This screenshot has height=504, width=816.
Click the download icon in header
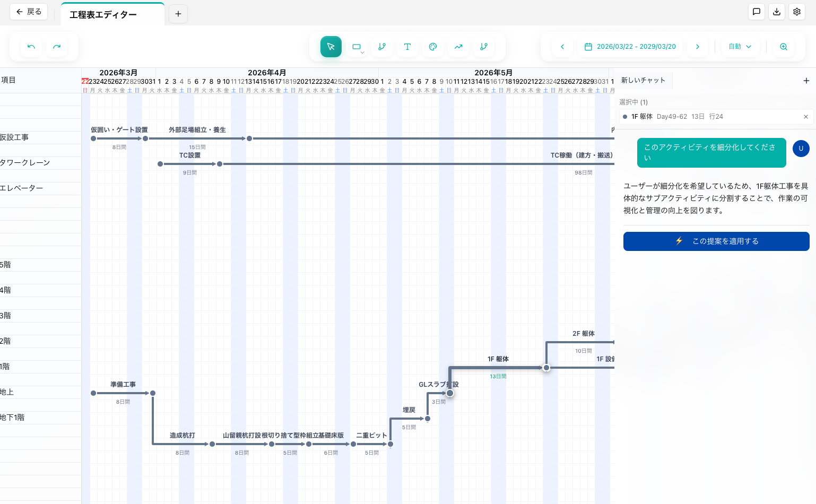(777, 12)
